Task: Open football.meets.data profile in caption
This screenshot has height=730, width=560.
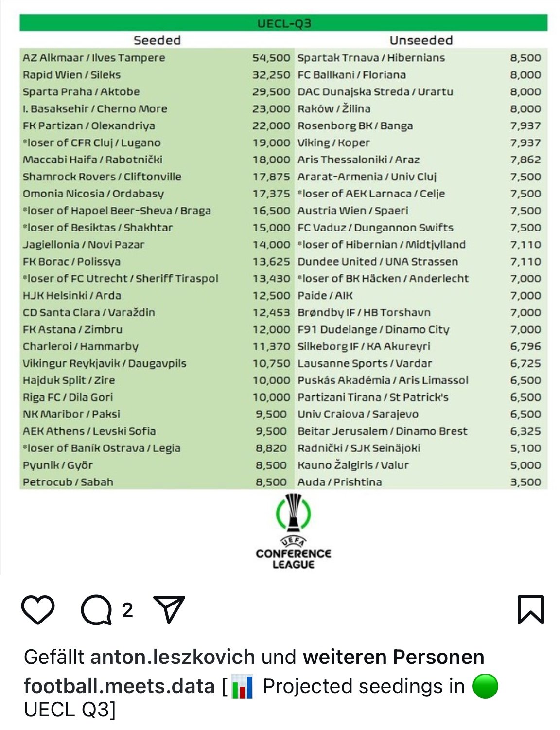Action: tap(119, 686)
